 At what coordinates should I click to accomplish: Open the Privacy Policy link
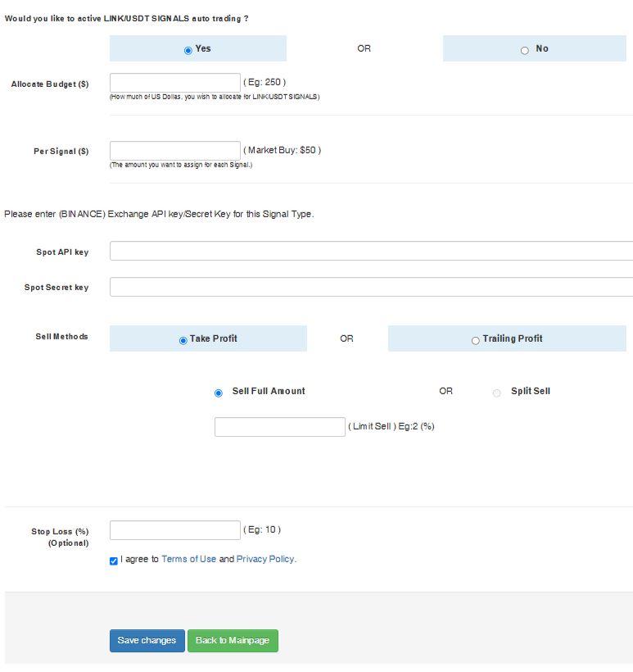coord(265,559)
